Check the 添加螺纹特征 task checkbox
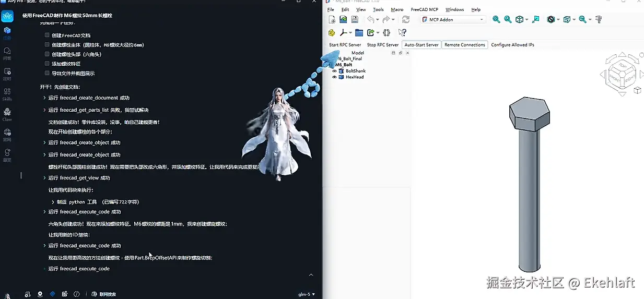Image resolution: width=644 pixels, height=299 pixels. coord(47,64)
